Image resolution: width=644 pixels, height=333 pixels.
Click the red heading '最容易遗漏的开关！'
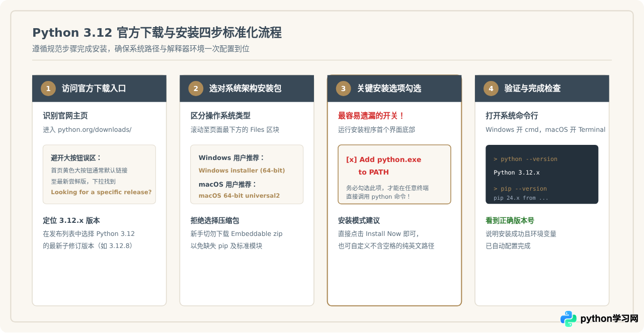[371, 116]
